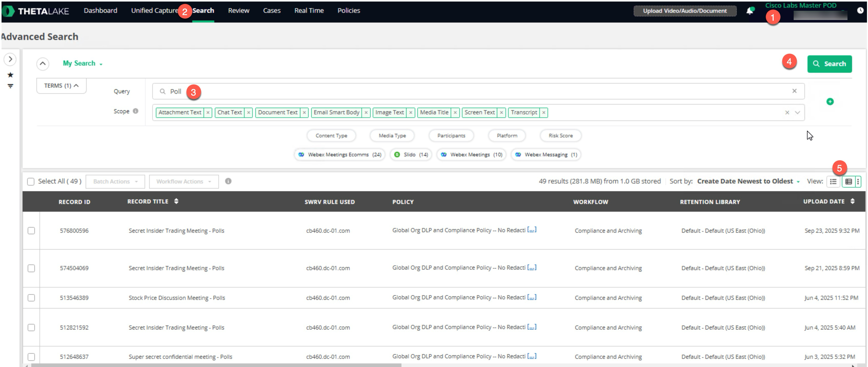Viewport: 868px width, 367px height.
Task: Click the green Search button
Action: pyautogui.click(x=829, y=64)
